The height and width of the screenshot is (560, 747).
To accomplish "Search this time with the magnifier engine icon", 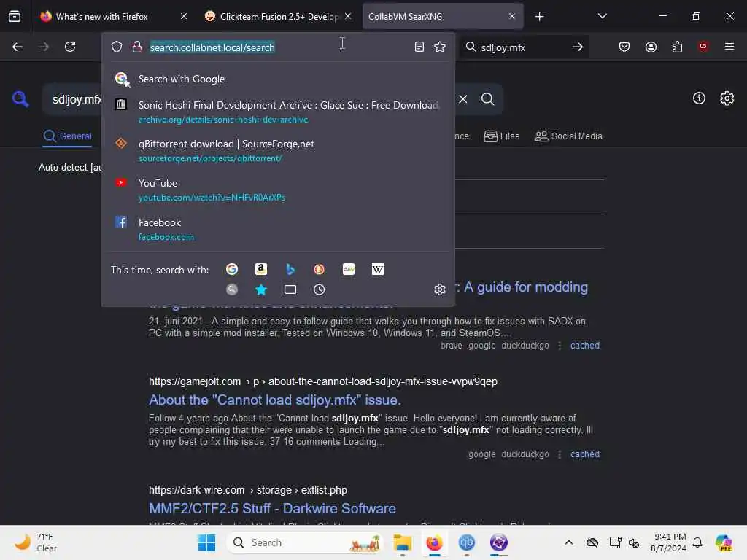I will (232, 289).
